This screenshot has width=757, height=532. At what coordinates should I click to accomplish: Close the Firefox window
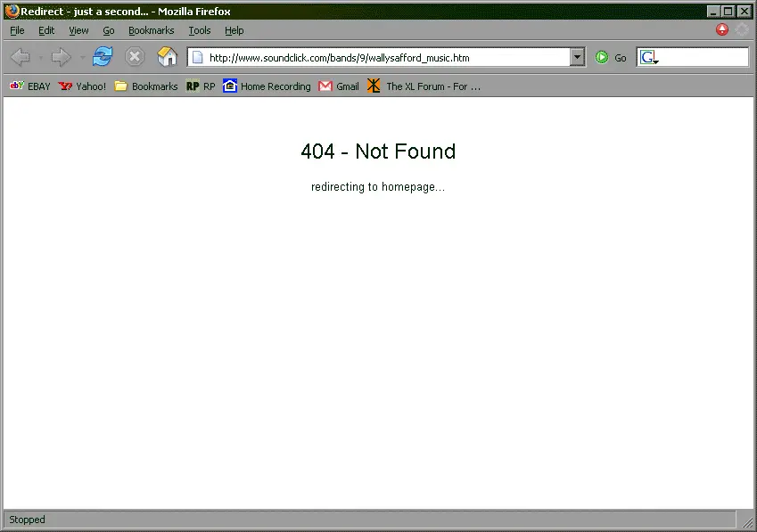(744, 11)
